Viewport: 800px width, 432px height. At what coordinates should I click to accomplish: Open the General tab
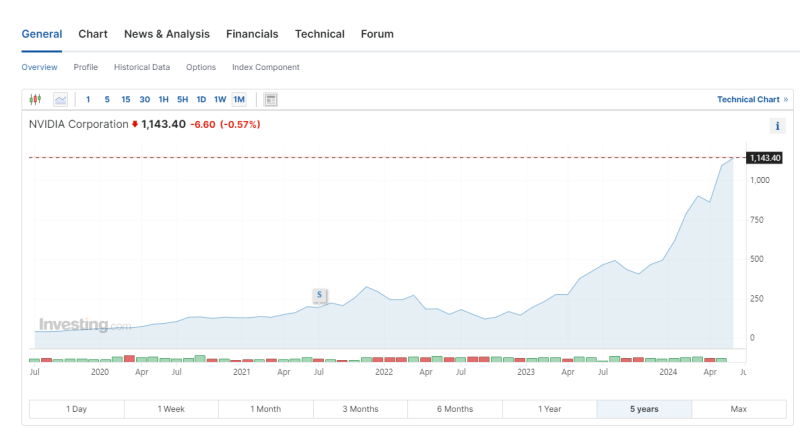(x=42, y=34)
